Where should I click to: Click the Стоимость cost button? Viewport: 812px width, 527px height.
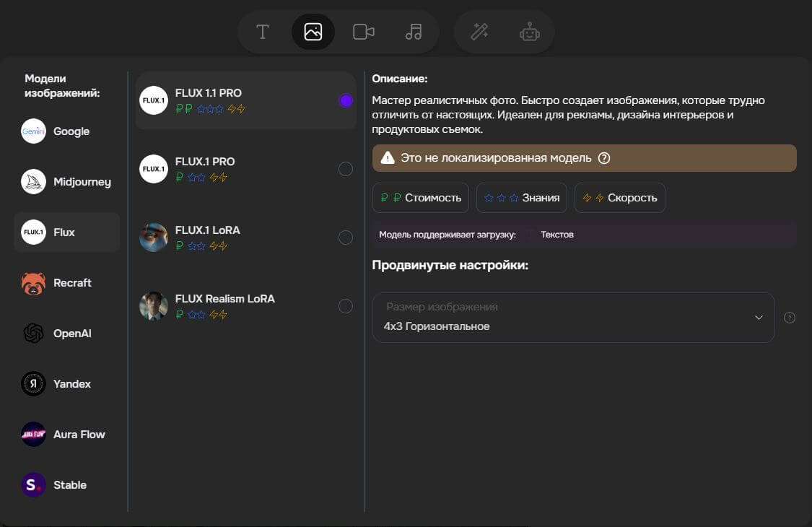[x=421, y=198]
